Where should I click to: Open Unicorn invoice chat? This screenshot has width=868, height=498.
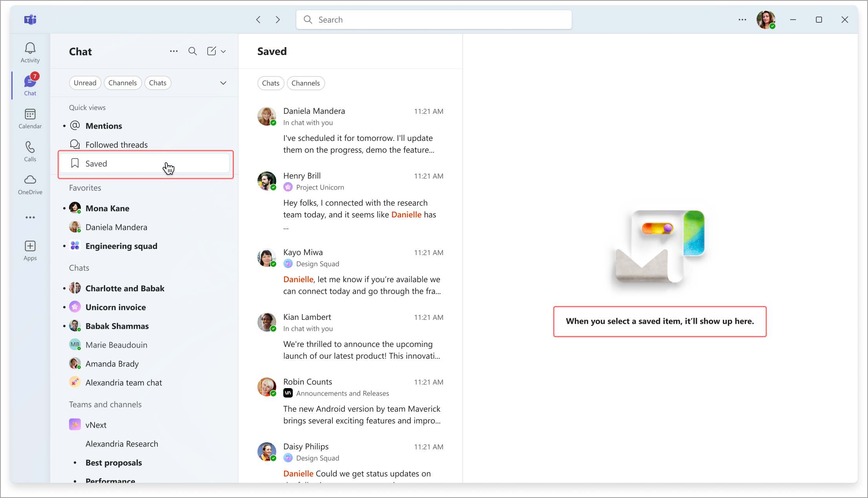click(x=144, y=307)
